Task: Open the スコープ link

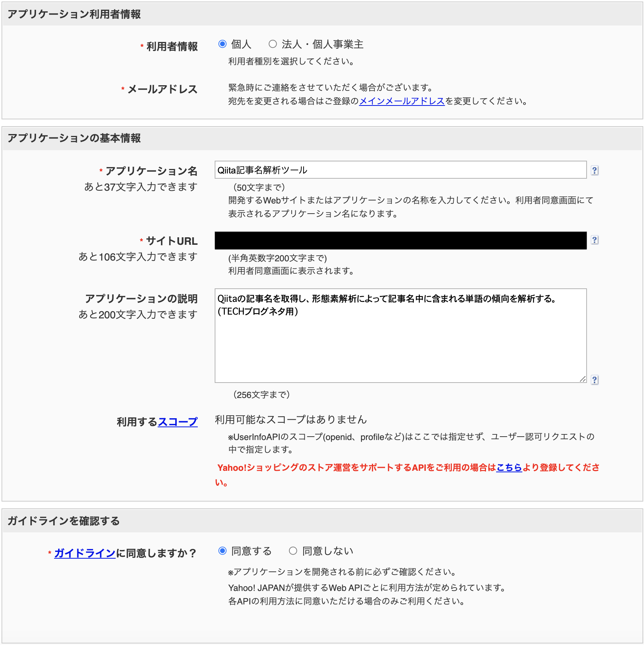Action: point(178,422)
